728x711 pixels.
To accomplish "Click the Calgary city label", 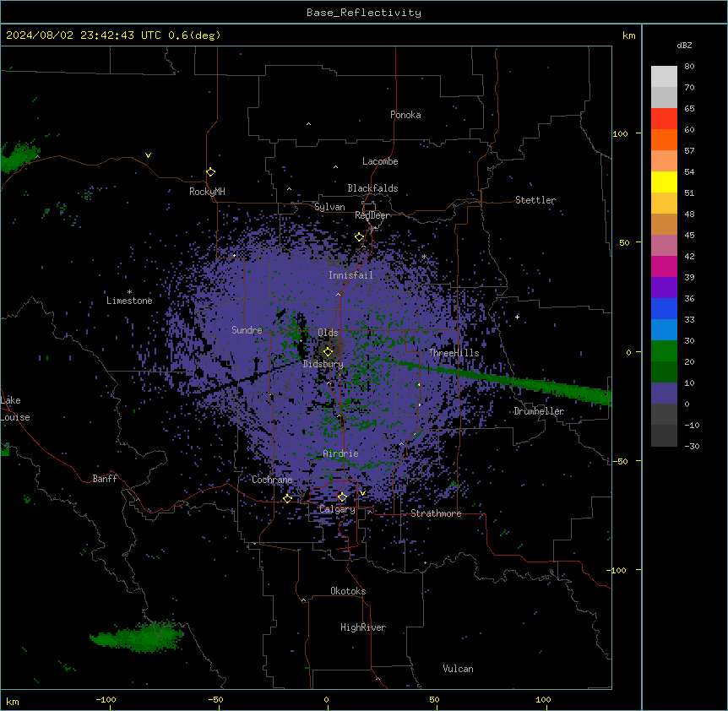I will tap(338, 509).
